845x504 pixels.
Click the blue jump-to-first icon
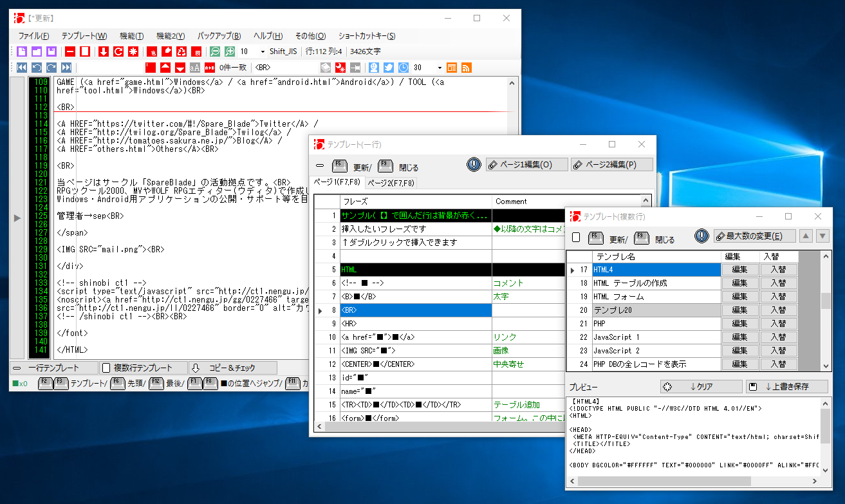point(21,67)
